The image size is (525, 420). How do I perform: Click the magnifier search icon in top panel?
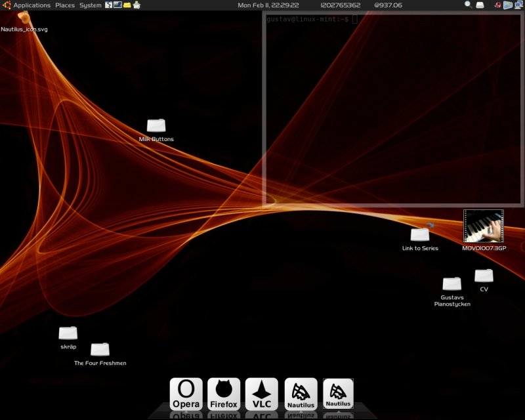pos(468,5)
